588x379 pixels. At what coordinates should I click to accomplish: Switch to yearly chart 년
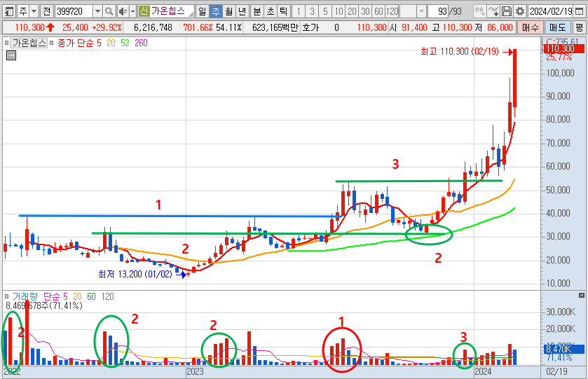click(242, 12)
